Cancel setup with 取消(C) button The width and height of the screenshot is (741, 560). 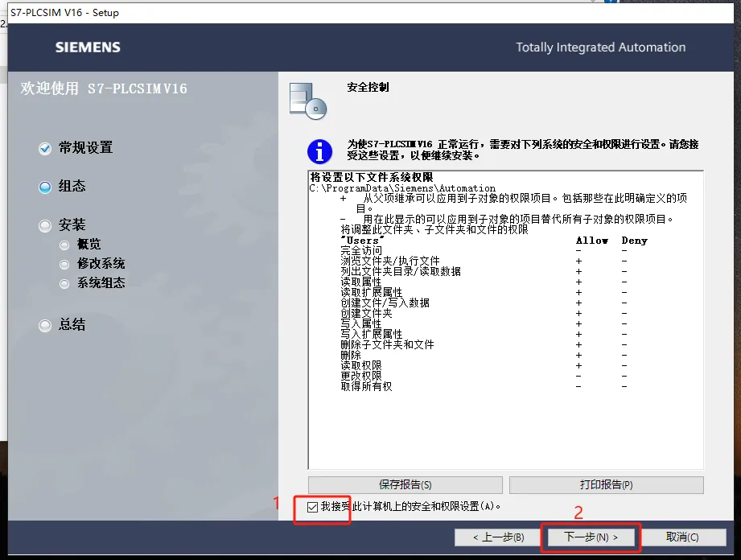pyautogui.click(x=682, y=537)
